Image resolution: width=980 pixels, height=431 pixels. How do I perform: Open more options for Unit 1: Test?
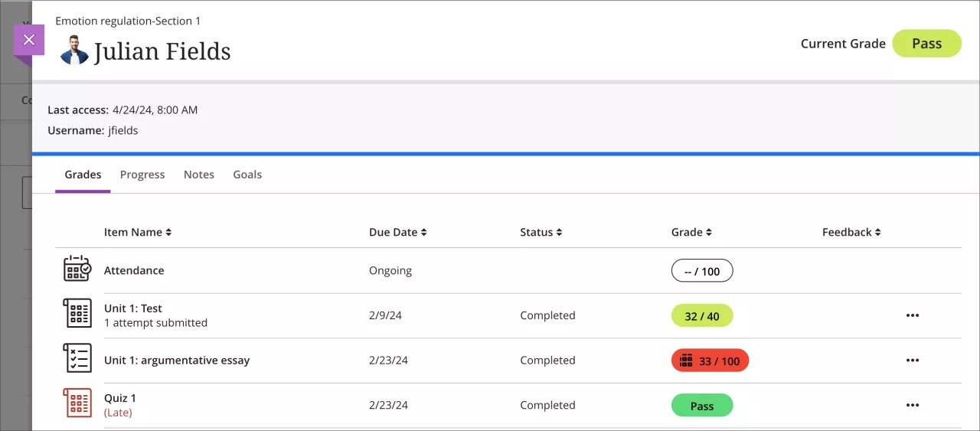tap(912, 315)
